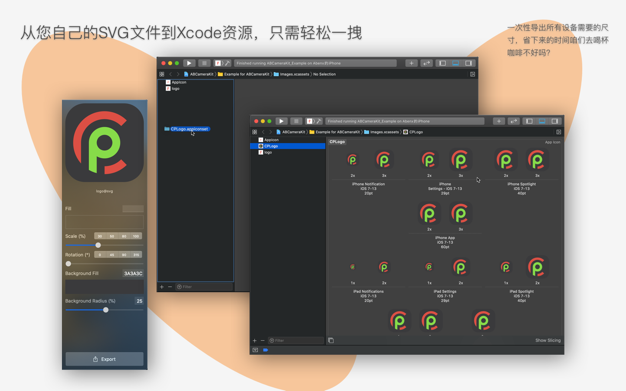This screenshot has height=391, width=626.
Task: Click filter field below front window sidebar
Action: coord(296,341)
